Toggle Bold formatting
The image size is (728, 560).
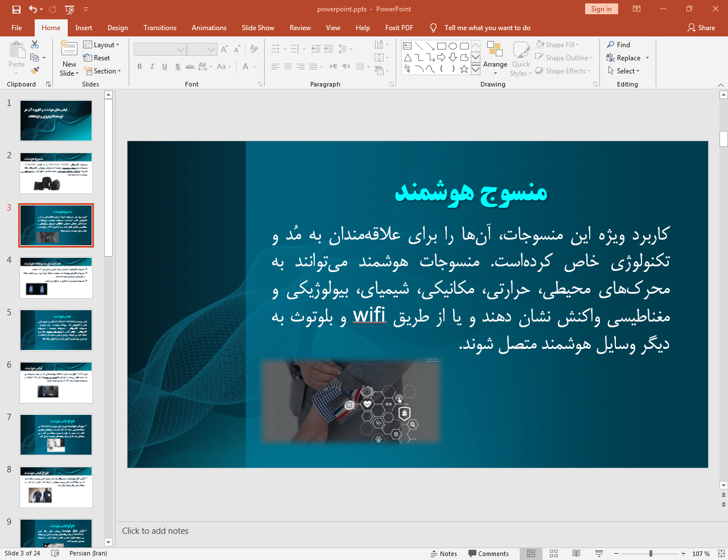pyautogui.click(x=139, y=67)
